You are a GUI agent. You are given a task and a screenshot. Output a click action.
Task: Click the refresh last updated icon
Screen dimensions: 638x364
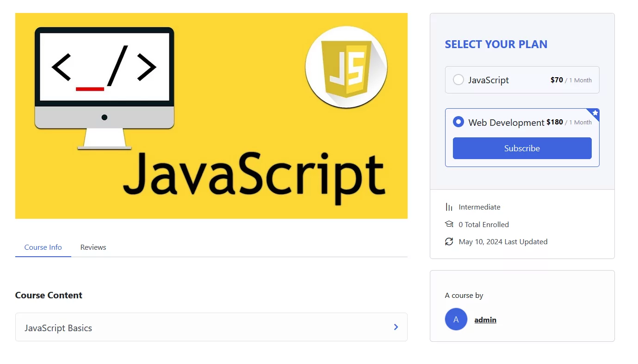tap(449, 241)
